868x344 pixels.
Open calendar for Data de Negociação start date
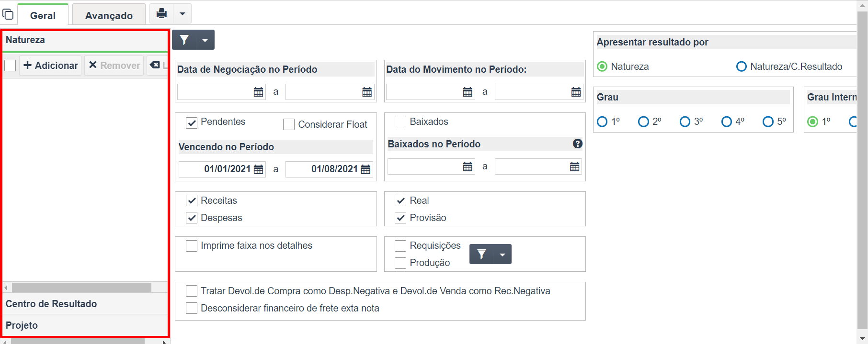(258, 92)
